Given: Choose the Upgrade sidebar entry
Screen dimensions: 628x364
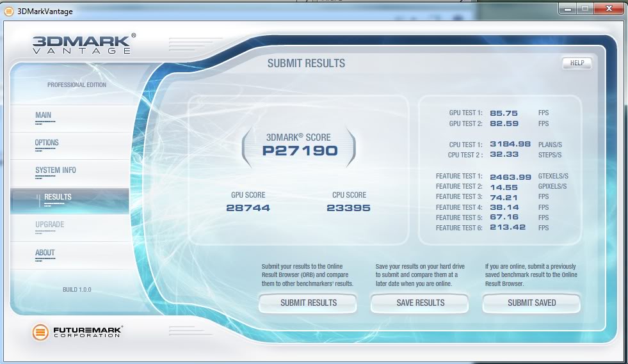Looking at the screenshot, I should point(49,225).
